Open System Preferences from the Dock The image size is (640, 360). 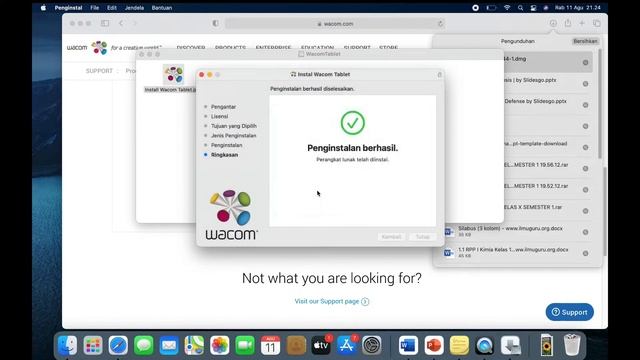click(x=372, y=345)
